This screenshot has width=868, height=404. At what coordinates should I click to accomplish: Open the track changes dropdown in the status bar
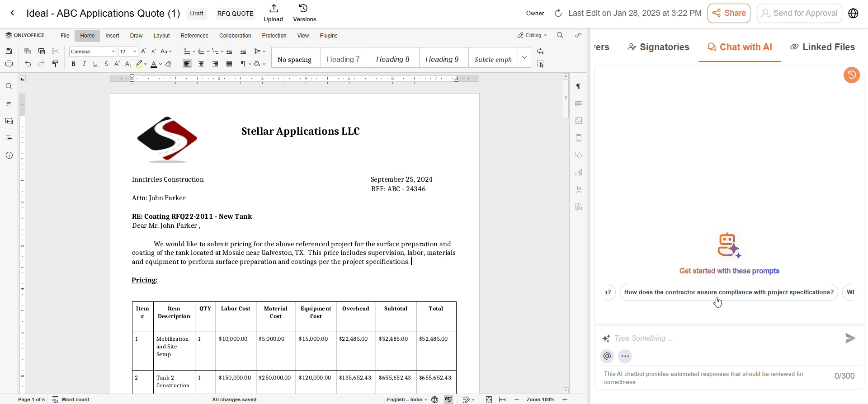[x=468, y=399]
